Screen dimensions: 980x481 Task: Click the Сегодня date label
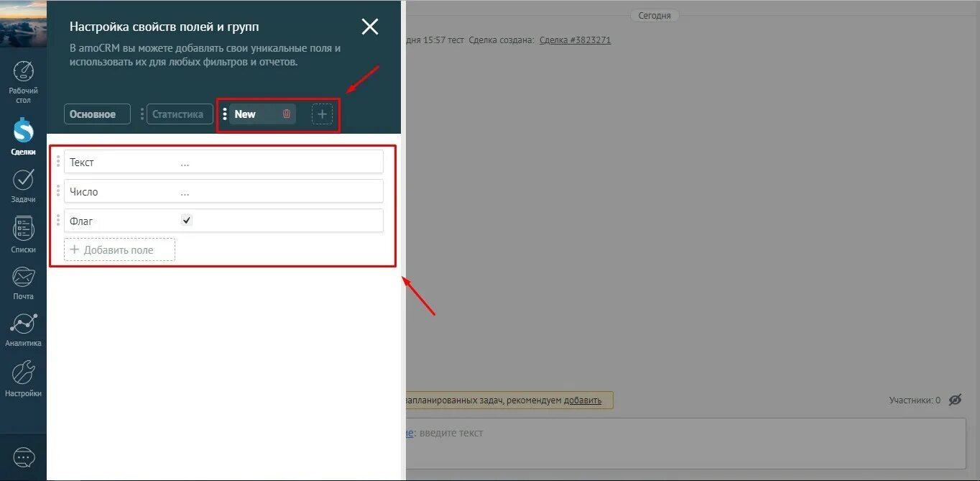[655, 15]
